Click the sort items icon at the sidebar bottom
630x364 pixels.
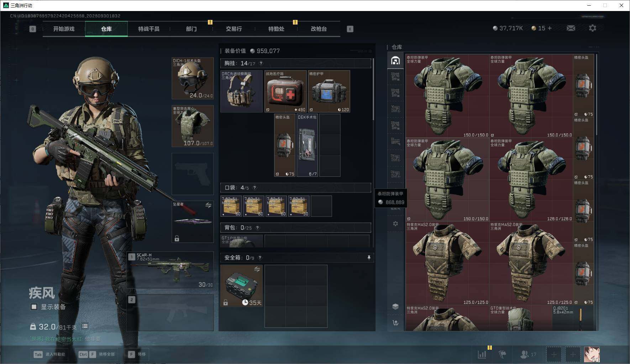(x=395, y=323)
